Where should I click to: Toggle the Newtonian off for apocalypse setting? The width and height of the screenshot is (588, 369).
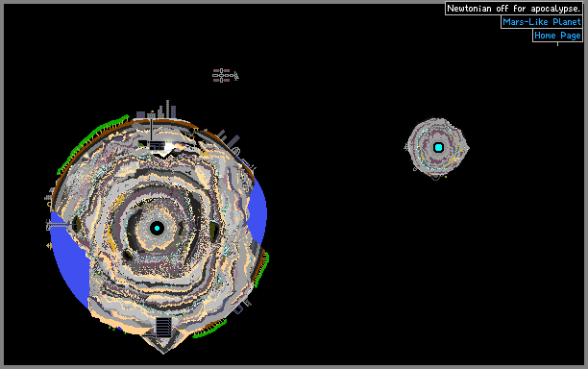point(513,9)
